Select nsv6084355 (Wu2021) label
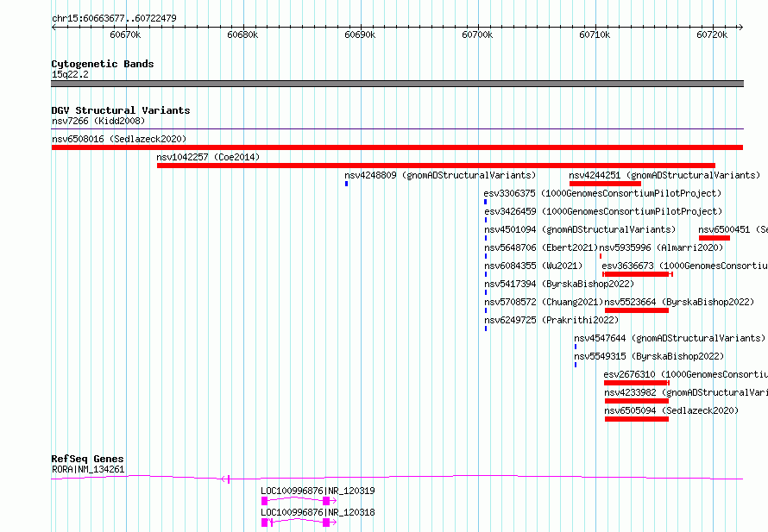The width and height of the screenshot is (768, 532). [533, 266]
